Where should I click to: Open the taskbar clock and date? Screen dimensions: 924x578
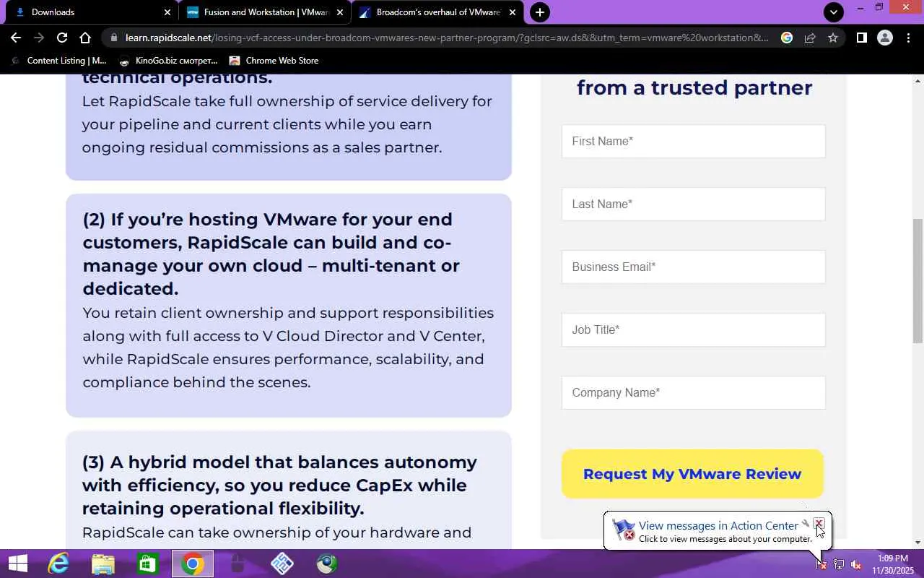(x=893, y=564)
